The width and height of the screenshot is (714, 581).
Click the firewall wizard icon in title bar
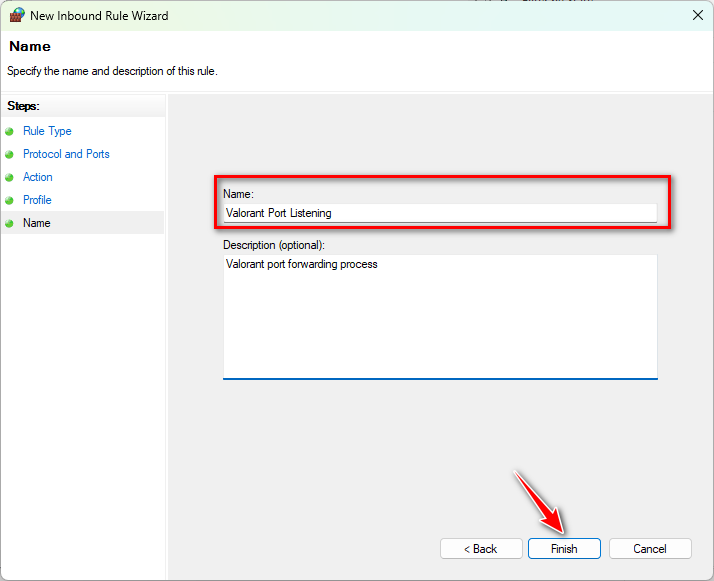[x=17, y=16]
